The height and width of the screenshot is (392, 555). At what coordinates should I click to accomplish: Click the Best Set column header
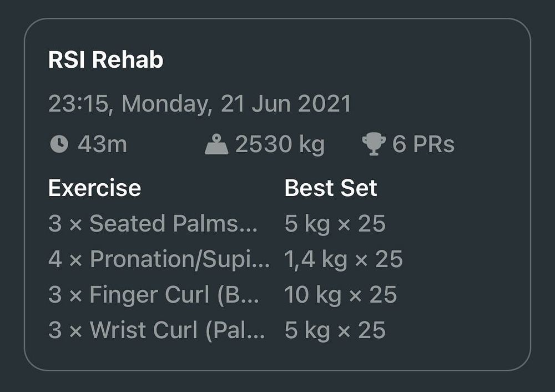point(331,188)
